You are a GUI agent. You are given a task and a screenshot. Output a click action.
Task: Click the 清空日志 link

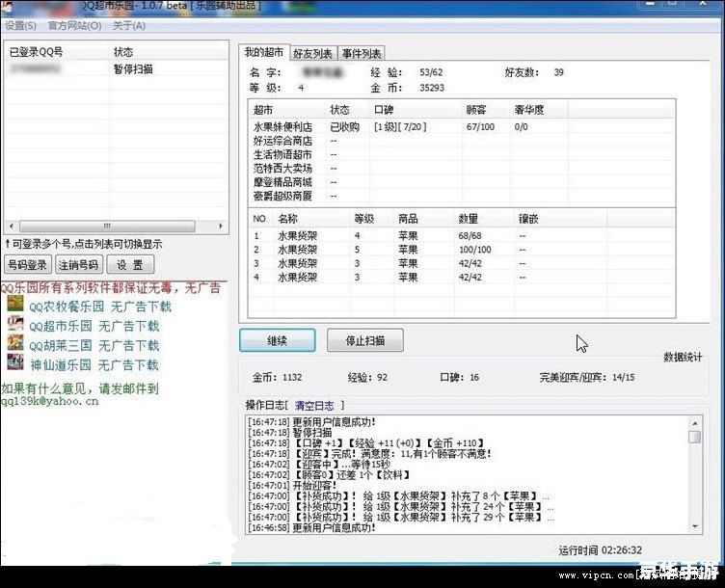314,406
